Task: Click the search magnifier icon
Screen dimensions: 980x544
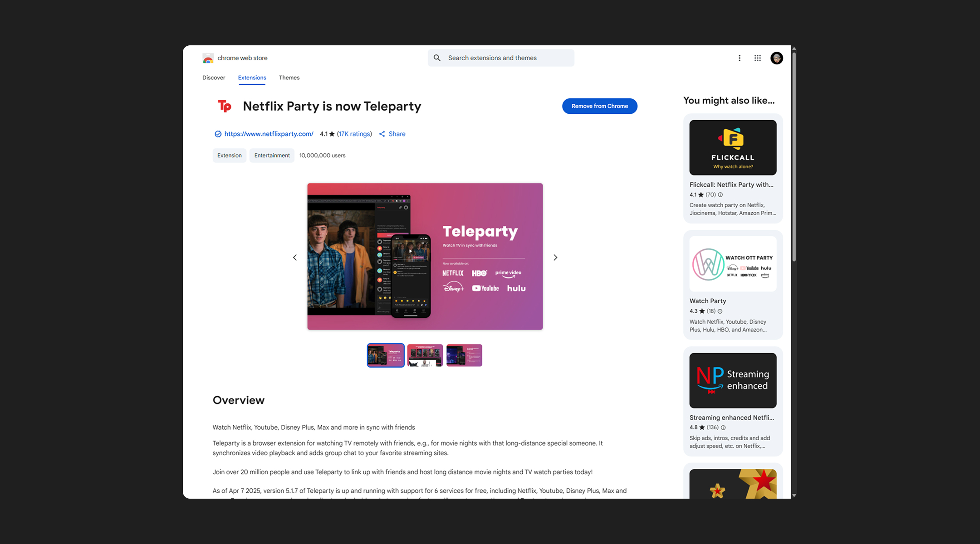Action: pos(437,58)
